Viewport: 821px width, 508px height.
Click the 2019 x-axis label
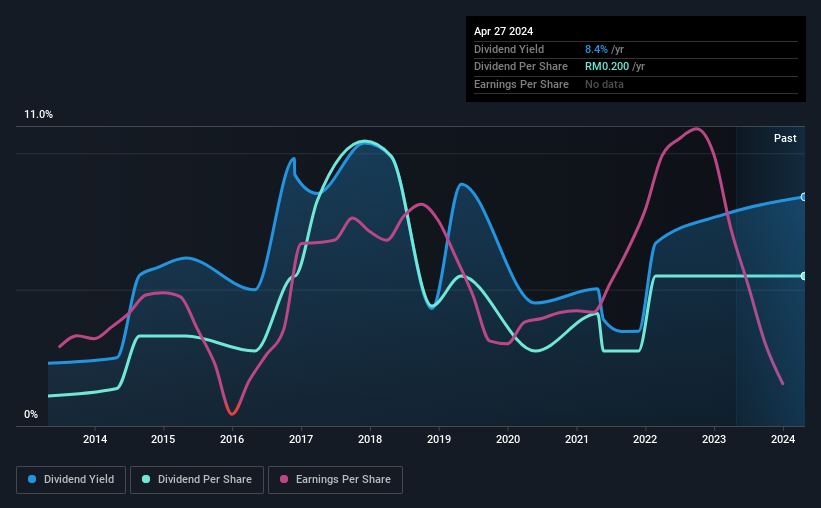click(x=439, y=439)
